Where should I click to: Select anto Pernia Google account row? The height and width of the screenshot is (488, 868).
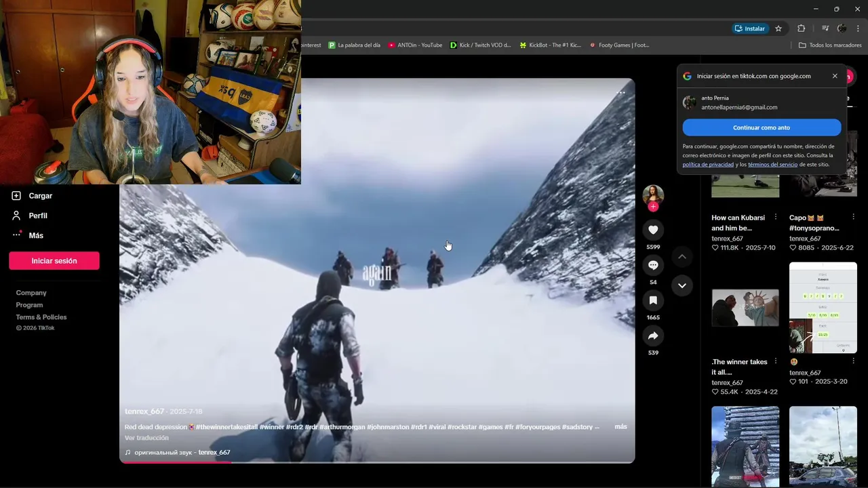(x=762, y=102)
